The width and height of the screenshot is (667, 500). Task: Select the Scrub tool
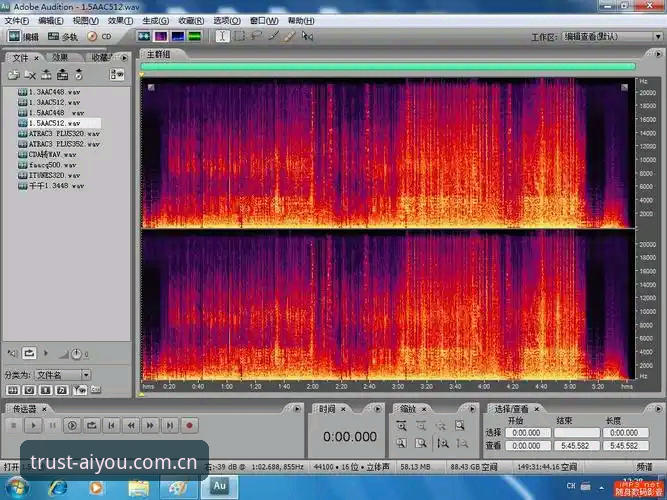pos(307,37)
